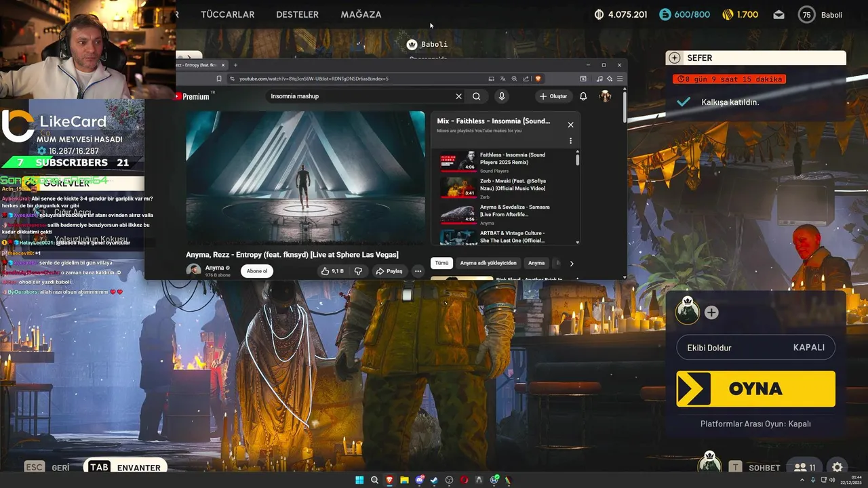The width and height of the screenshot is (868, 488).
Task: Open Windows taskbar search
Action: (374, 480)
